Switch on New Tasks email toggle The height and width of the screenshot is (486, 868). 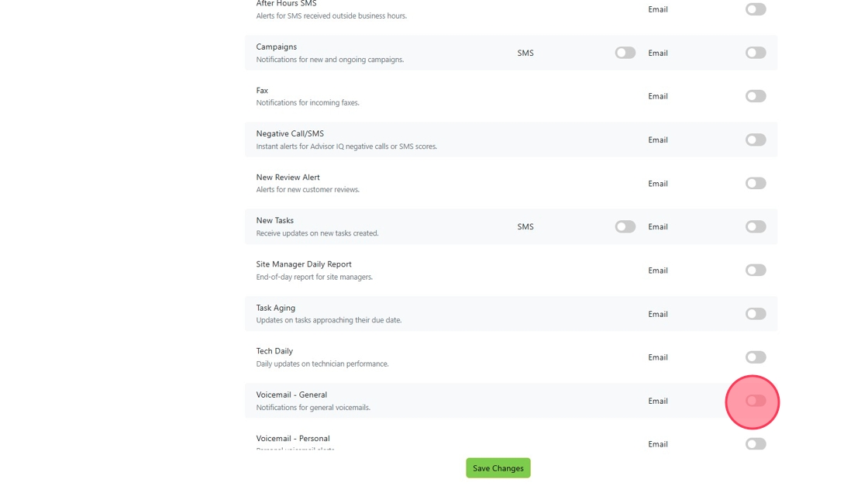[x=756, y=226]
